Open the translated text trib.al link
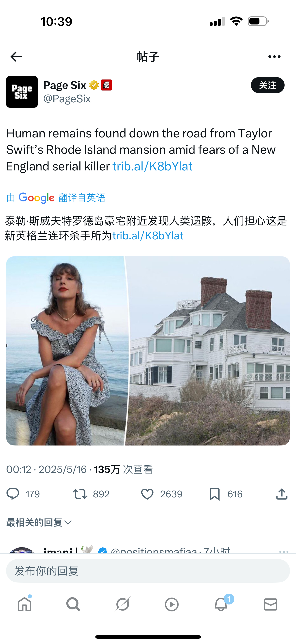 coord(148,236)
